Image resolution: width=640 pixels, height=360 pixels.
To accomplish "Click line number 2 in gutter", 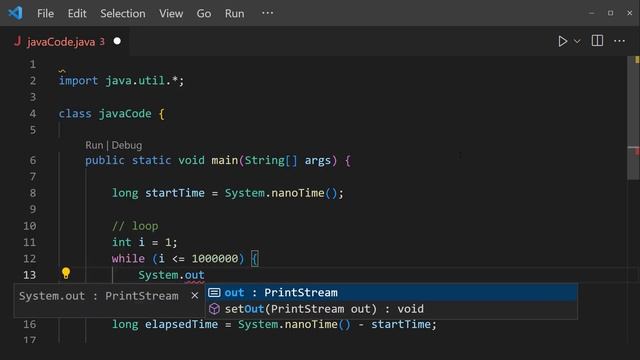I will click(33, 81).
